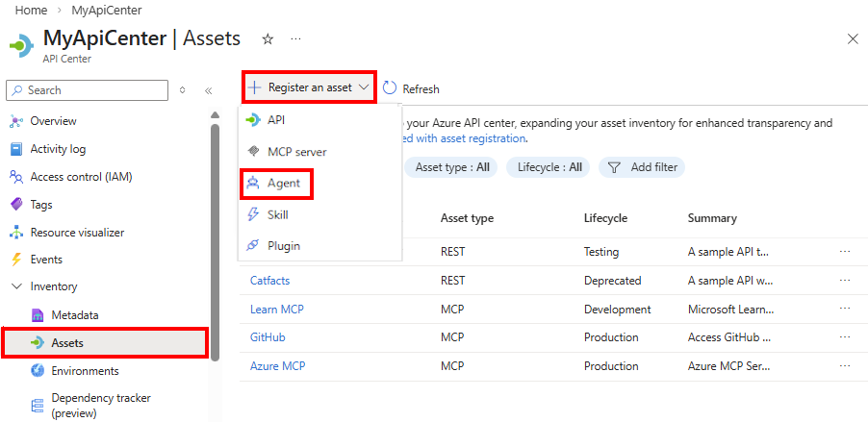Click the MCP server icon in the menu
868x422 pixels.
coord(253,151)
